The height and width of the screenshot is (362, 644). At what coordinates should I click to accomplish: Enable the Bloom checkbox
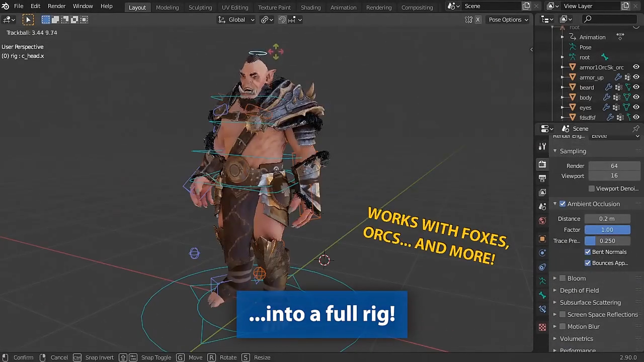[x=562, y=278]
